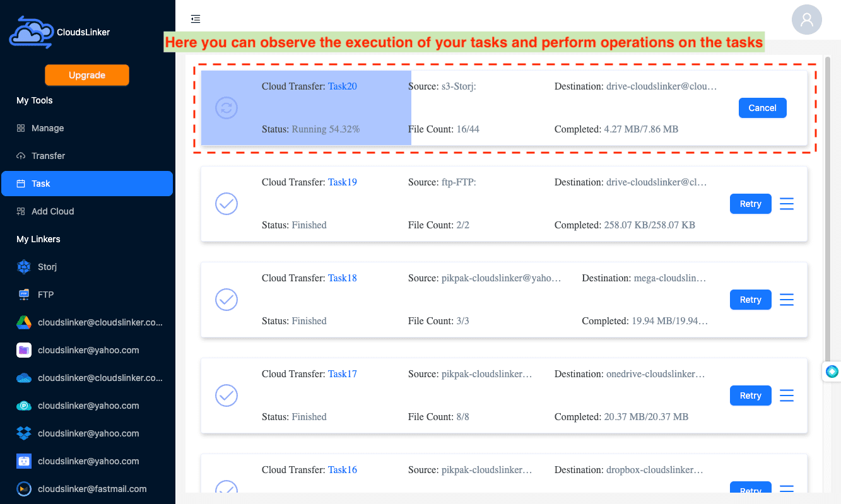The height and width of the screenshot is (504, 841).
Task: Click the Storj linker icon
Action: 24,267
